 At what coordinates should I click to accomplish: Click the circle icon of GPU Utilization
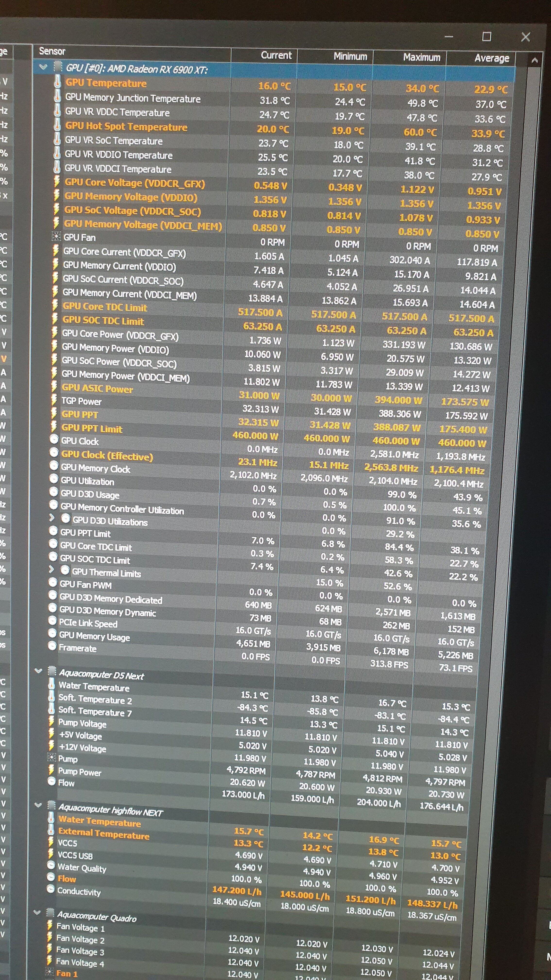54,479
